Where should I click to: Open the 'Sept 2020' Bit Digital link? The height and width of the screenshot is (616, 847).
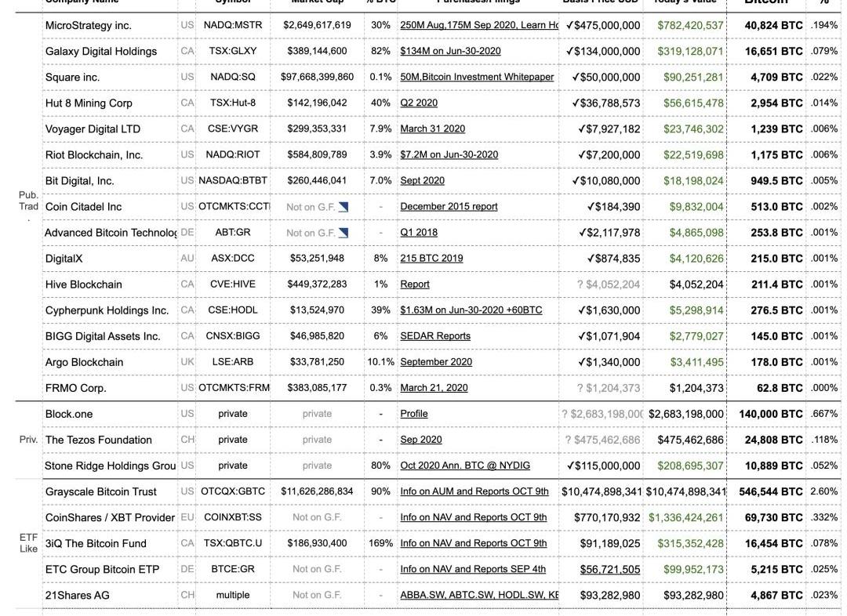pos(423,181)
